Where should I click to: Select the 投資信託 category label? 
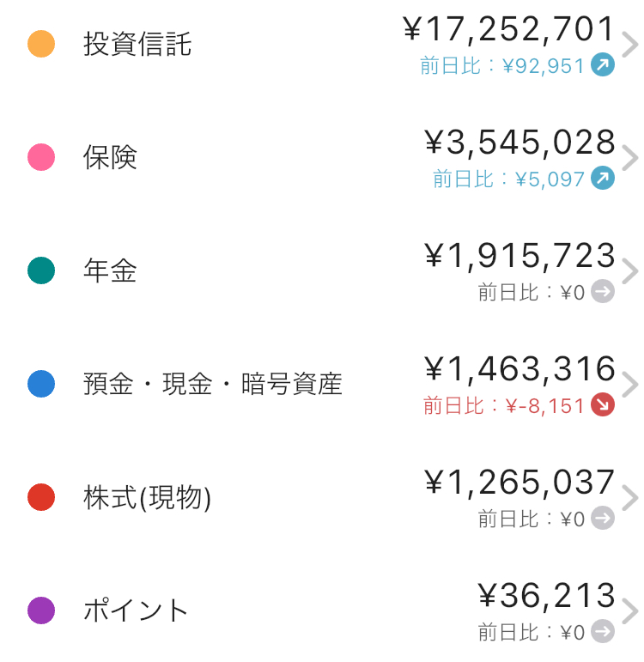click(137, 44)
